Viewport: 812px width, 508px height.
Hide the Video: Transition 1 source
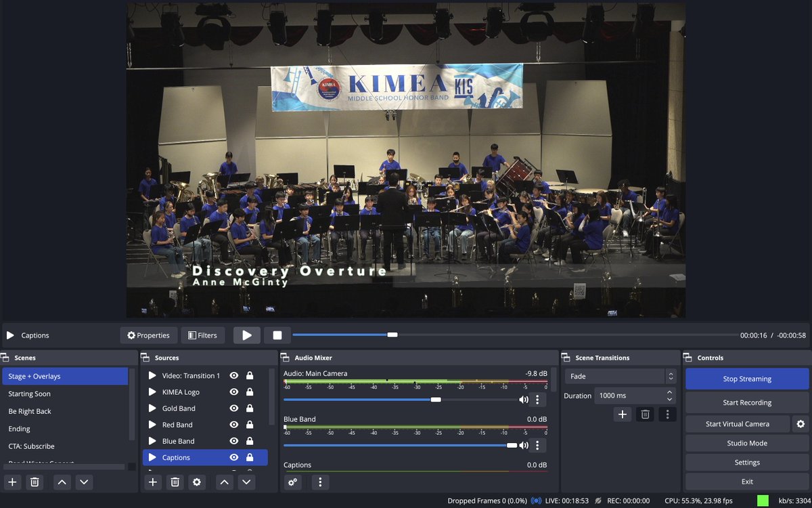pos(234,375)
